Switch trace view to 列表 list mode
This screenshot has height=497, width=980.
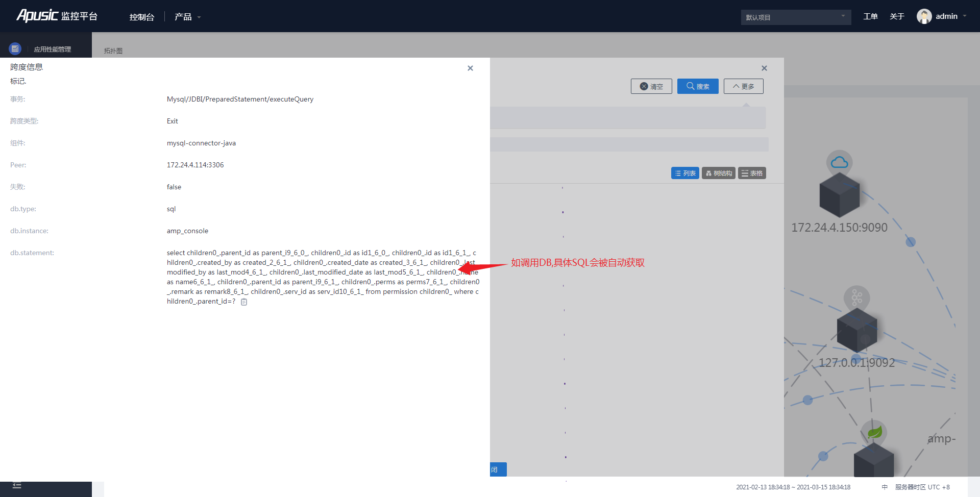[685, 173]
